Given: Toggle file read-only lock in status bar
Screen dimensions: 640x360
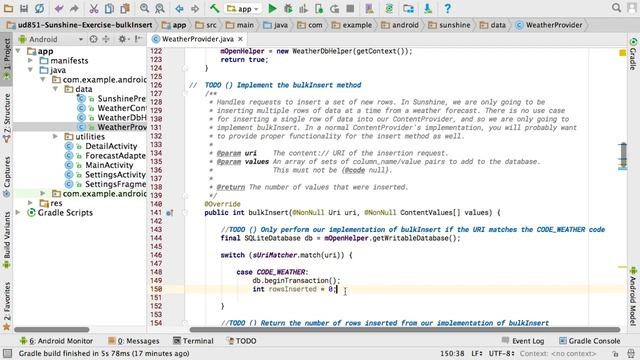Looking at the screenshot, I should point(616,354).
